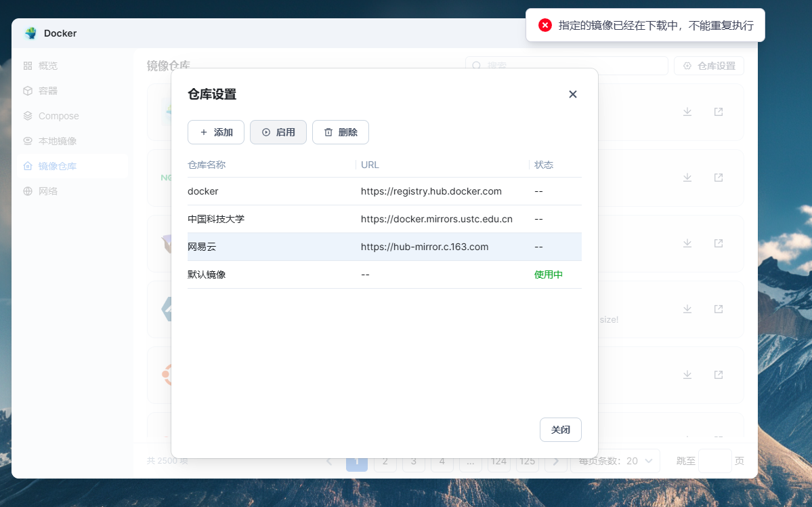Click open-external icon on topmost image card
The width and height of the screenshot is (812, 507).
(x=719, y=112)
